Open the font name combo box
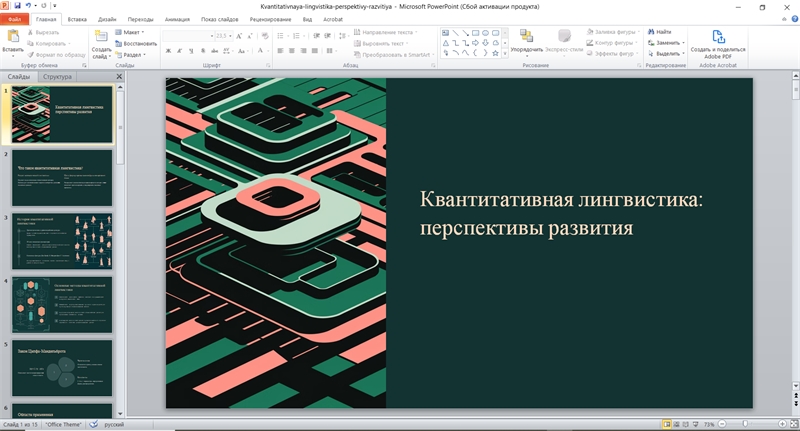Image resolution: width=800 pixels, height=431 pixels. click(188, 36)
